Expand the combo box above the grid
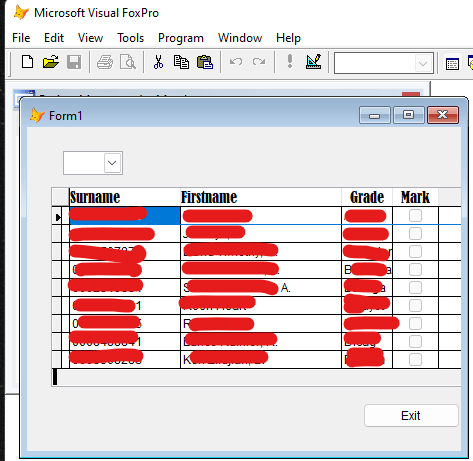This screenshot has width=473, height=461. [112, 163]
